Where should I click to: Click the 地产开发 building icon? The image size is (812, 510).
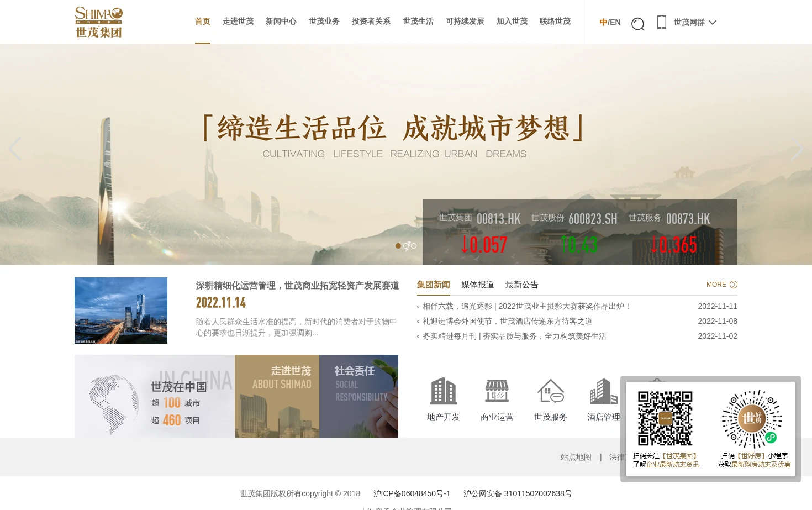coord(444,391)
